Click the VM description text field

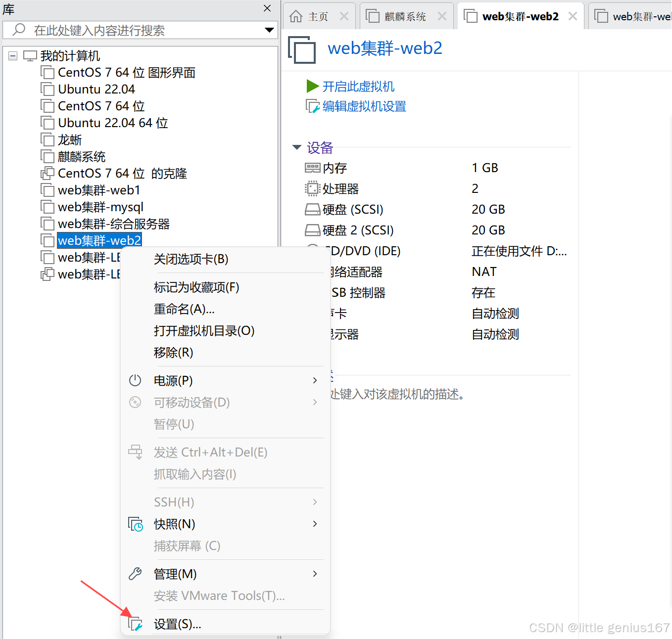pyautogui.click(x=397, y=394)
